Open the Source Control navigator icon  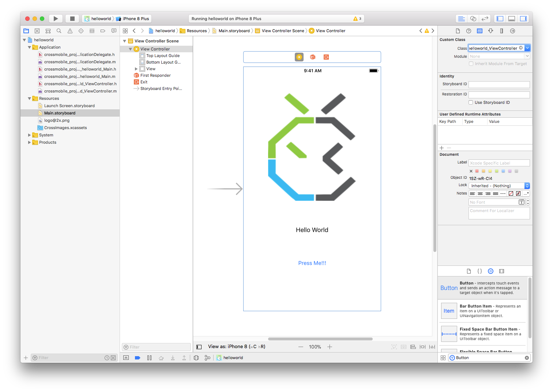click(37, 31)
